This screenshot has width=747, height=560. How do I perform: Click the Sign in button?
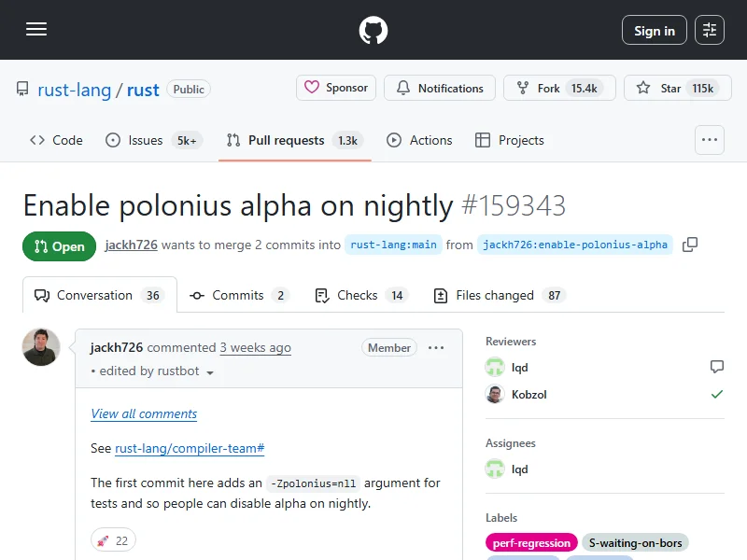point(655,30)
